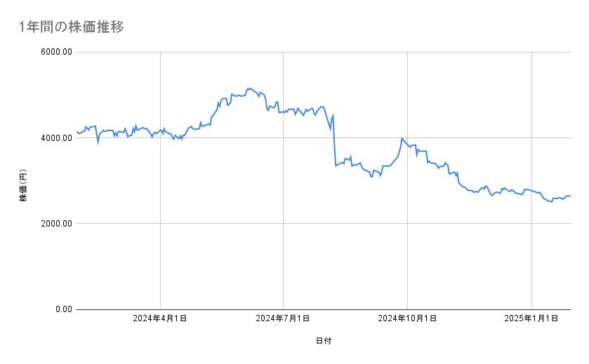Click the "2024年10月1日" x-axis label
589x364 pixels.
click(x=407, y=319)
